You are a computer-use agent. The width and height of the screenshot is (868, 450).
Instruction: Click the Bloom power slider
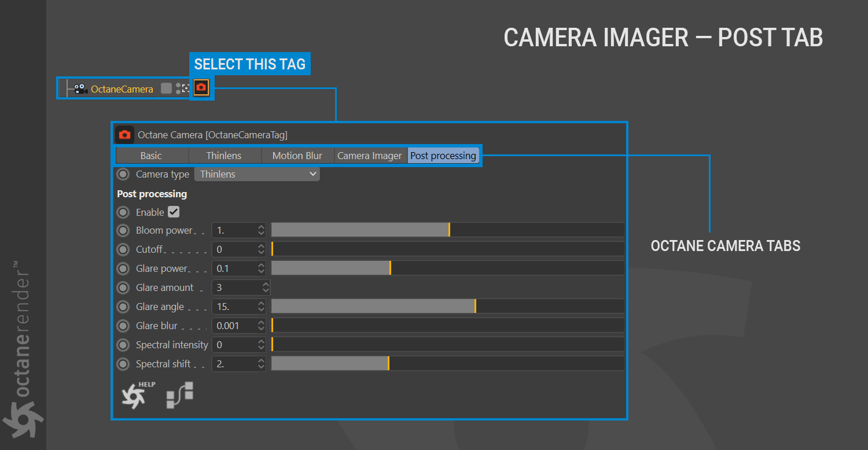click(447, 230)
